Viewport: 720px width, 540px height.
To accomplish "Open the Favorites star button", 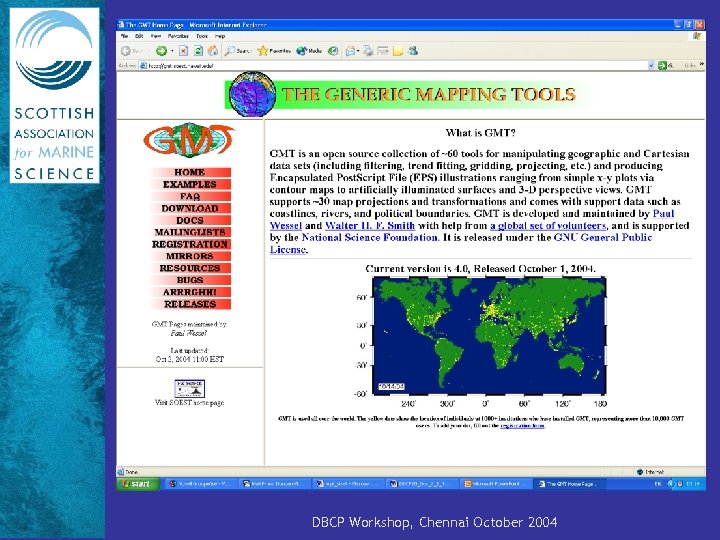I will tap(274, 51).
